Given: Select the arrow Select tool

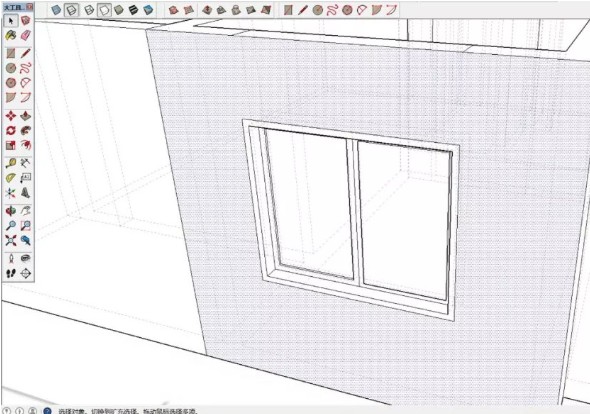Looking at the screenshot, I should [11, 20].
